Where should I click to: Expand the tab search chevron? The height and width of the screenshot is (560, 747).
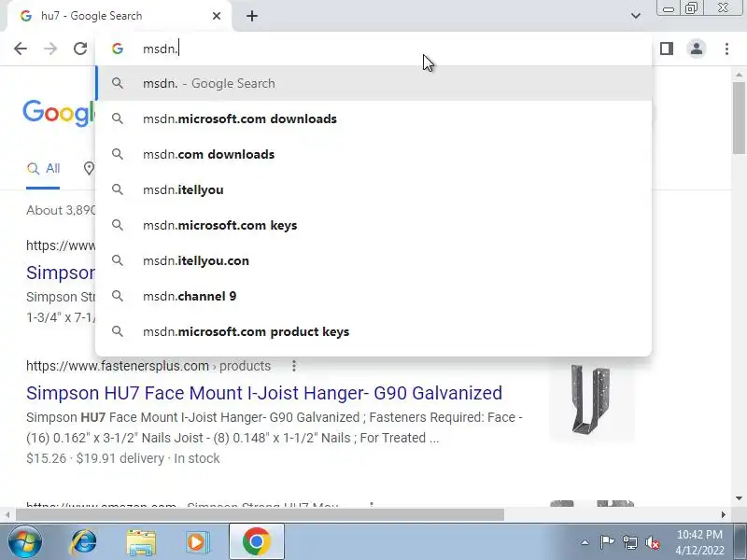click(636, 16)
